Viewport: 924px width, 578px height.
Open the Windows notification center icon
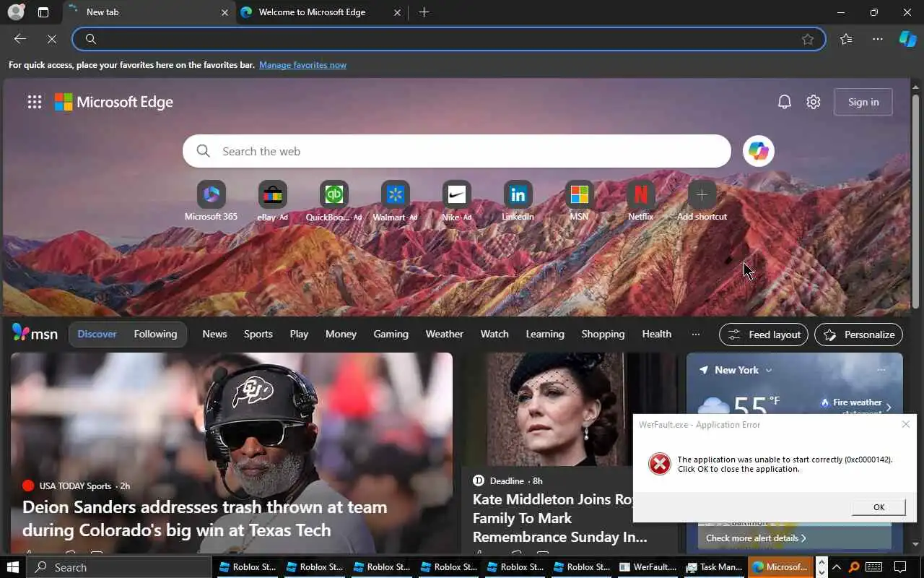point(900,567)
